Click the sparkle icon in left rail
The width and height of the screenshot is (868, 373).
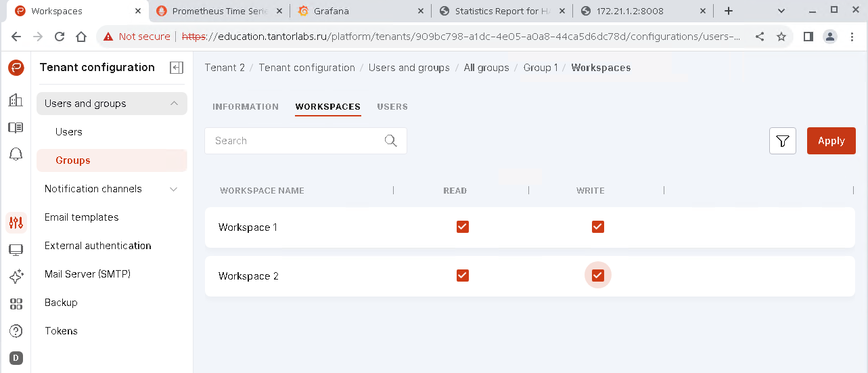coord(16,277)
